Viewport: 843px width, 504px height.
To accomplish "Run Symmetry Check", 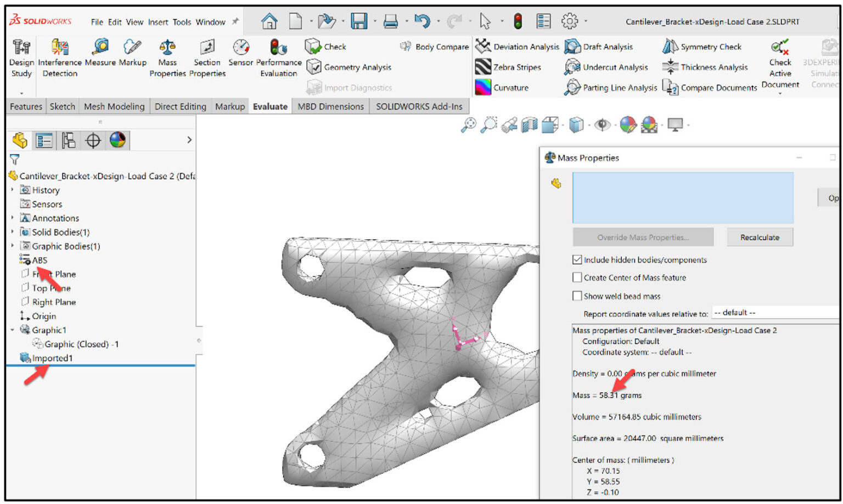I will pos(702,47).
